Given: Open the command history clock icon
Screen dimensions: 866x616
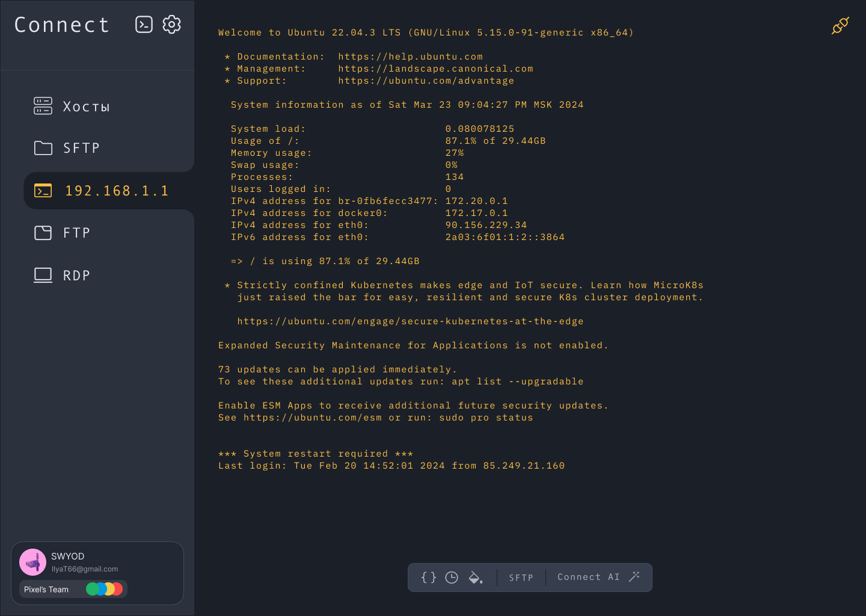Looking at the screenshot, I should coord(452,577).
